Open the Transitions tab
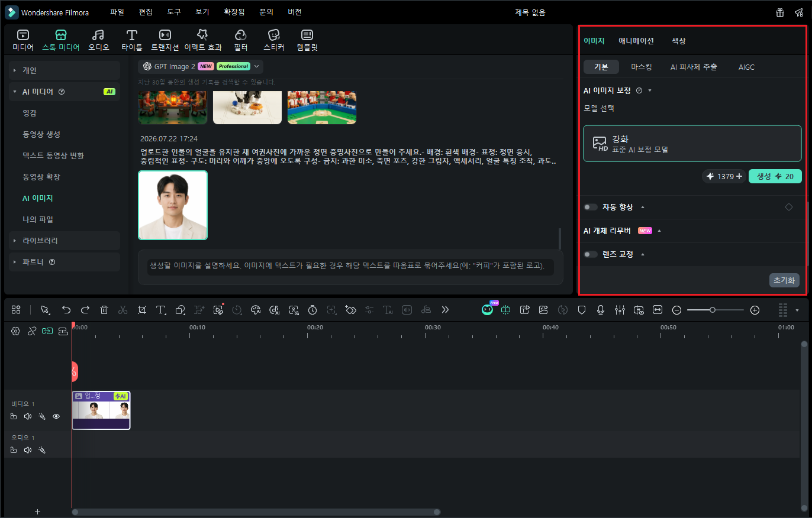 [165, 40]
